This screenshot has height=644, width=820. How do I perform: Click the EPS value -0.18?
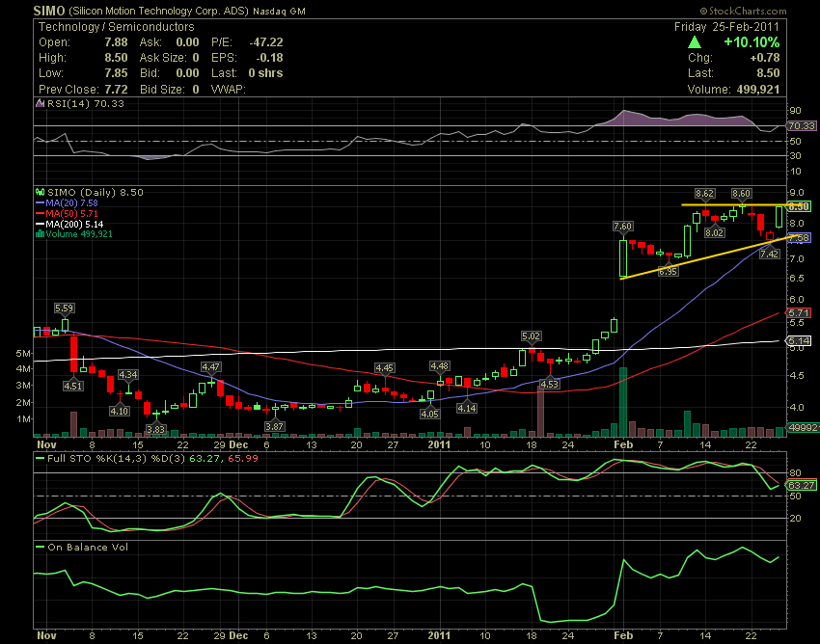(269, 58)
